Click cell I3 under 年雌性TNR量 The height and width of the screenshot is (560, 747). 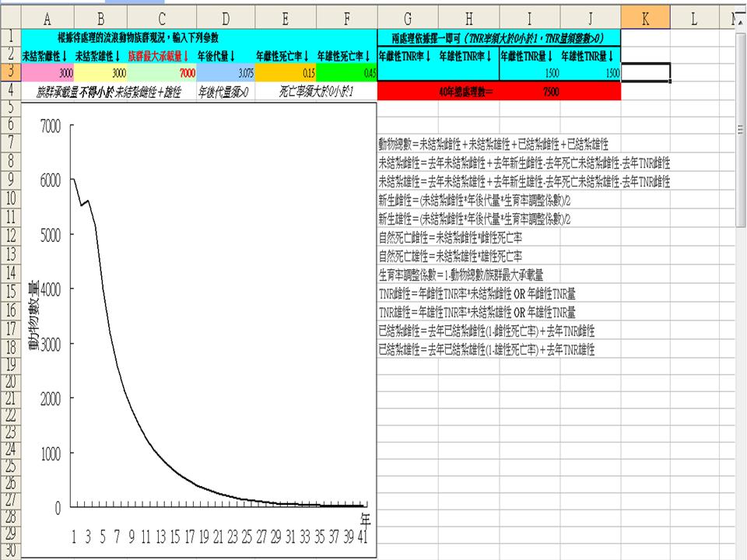tap(529, 72)
